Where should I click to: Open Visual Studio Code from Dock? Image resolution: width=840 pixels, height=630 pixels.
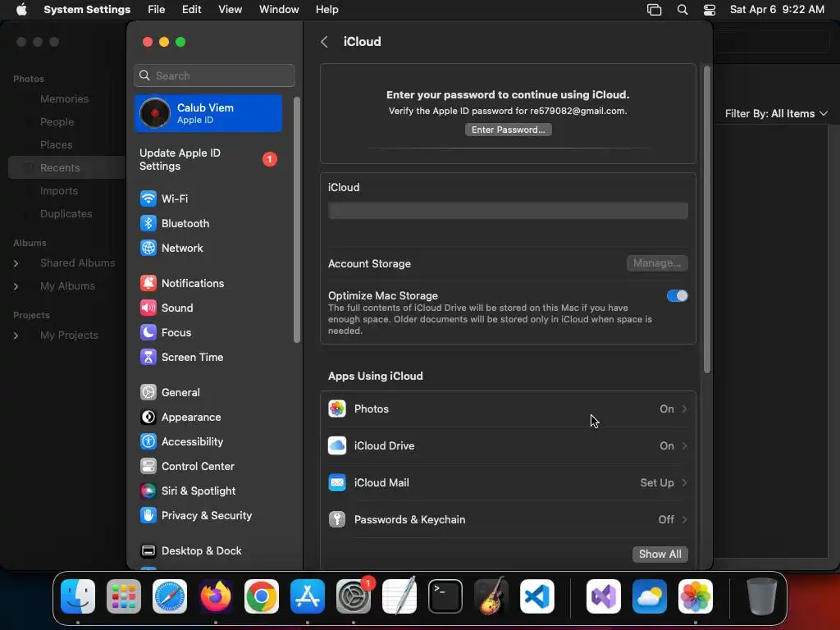pos(536,596)
